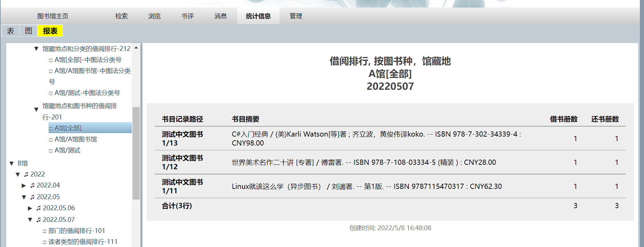Click the 世界美术名作二十讲 summary text
The image size is (644, 247).
point(364,162)
